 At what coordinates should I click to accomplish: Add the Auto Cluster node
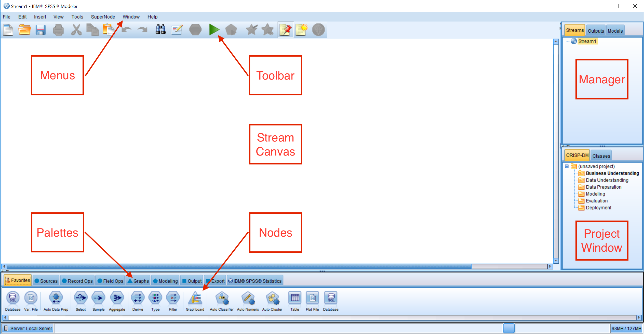pyautogui.click(x=272, y=301)
